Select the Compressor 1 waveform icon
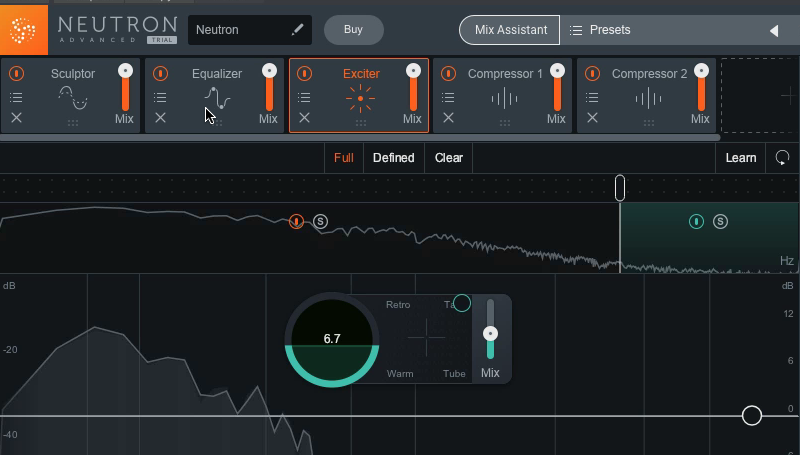Image resolution: width=800 pixels, height=455 pixels. [x=504, y=98]
